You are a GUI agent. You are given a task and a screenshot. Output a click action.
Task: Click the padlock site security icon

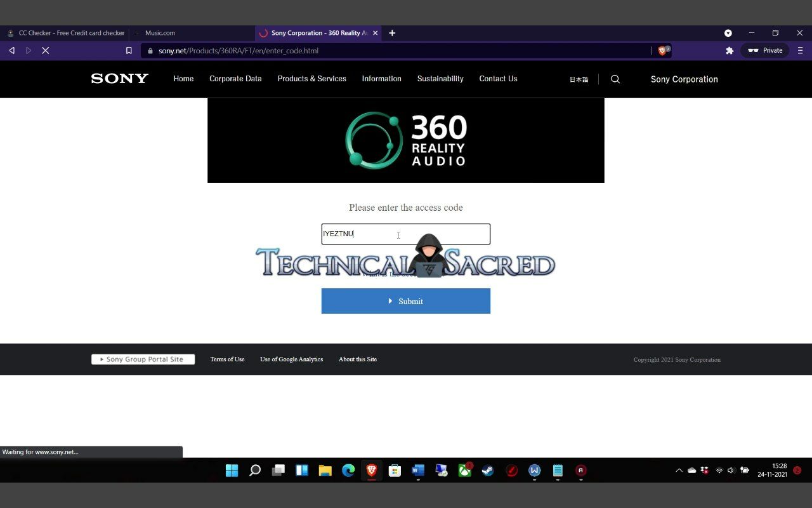pyautogui.click(x=150, y=51)
